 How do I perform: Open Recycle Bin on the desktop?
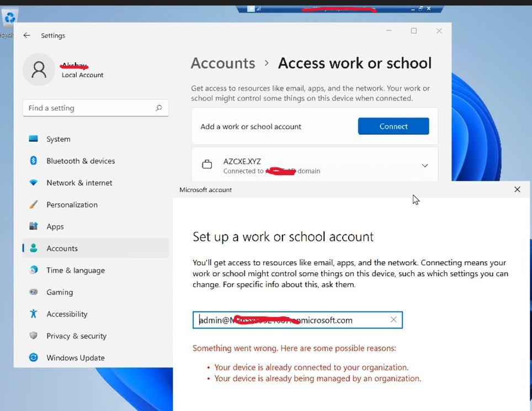(x=9, y=17)
